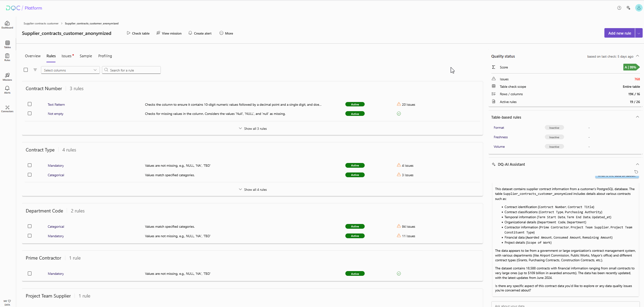This screenshot has width=644, height=307.
Task: Open the Select columns dropdown
Action: pyautogui.click(x=70, y=70)
